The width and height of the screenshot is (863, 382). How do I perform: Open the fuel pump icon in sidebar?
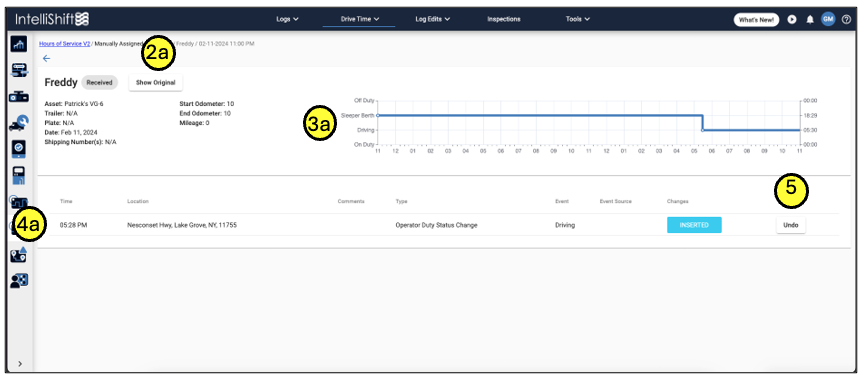(19, 176)
